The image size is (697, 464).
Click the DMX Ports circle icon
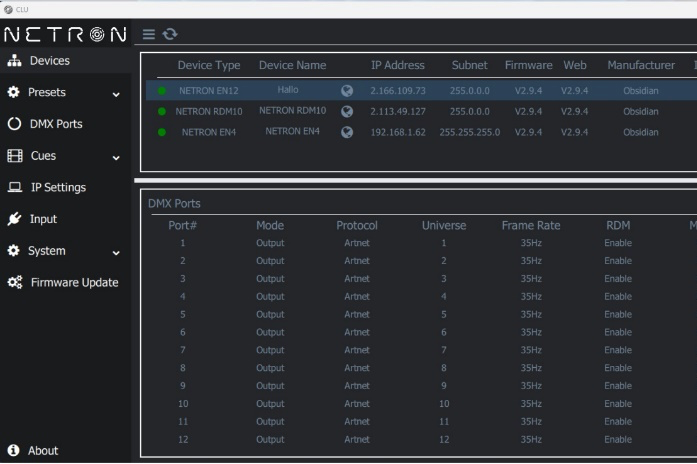[x=14, y=124]
